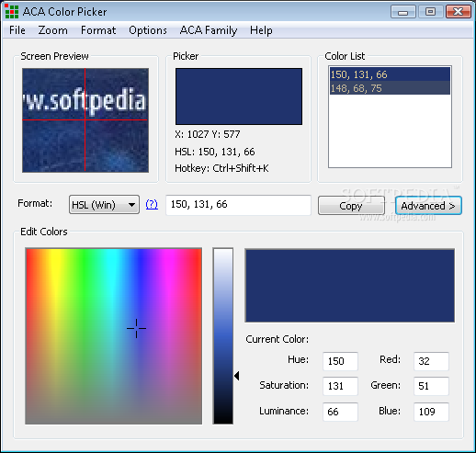Minimize the ACA Color Picker window
Screen dimensions: 476x453
click(403, 12)
